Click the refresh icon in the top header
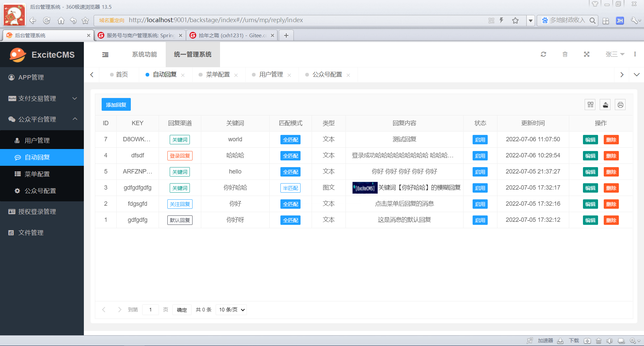This screenshot has height=346, width=644. pyautogui.click(x=543, y=54)
